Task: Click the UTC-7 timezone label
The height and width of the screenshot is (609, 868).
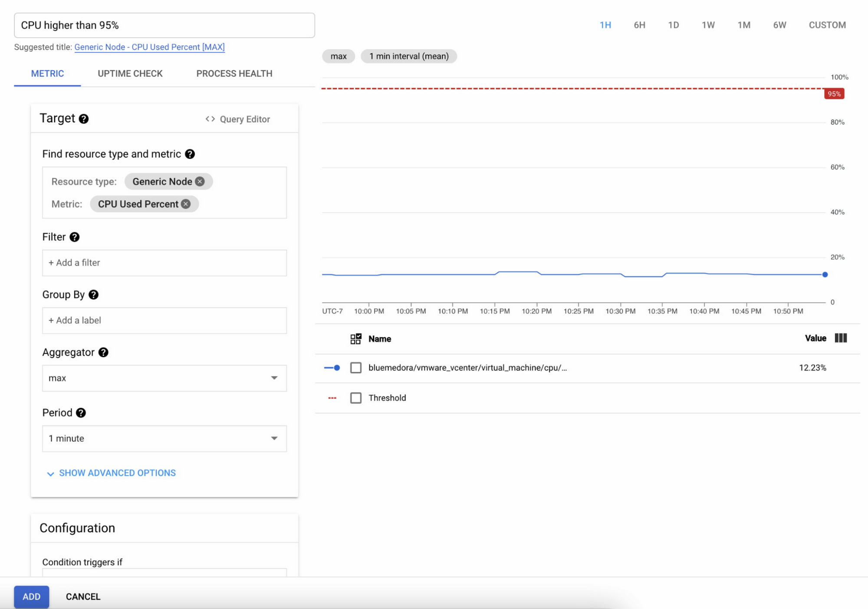Action: (332, 311)
